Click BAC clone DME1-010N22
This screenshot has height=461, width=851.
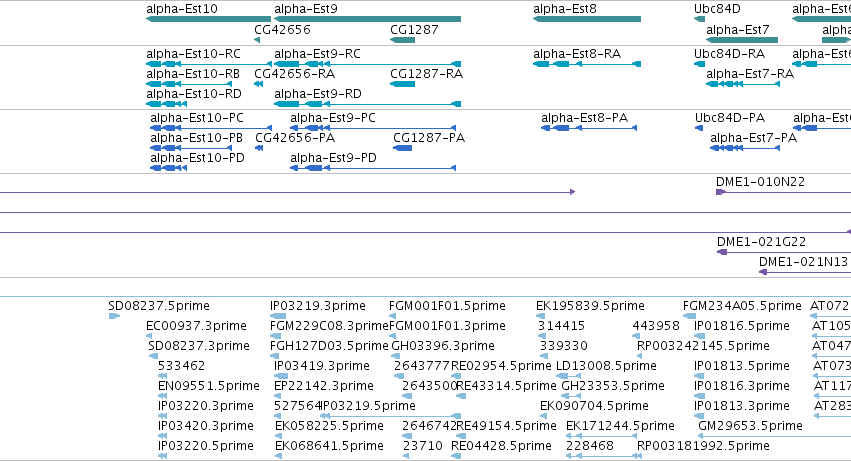pyautogui.click(x=760, y=182)
